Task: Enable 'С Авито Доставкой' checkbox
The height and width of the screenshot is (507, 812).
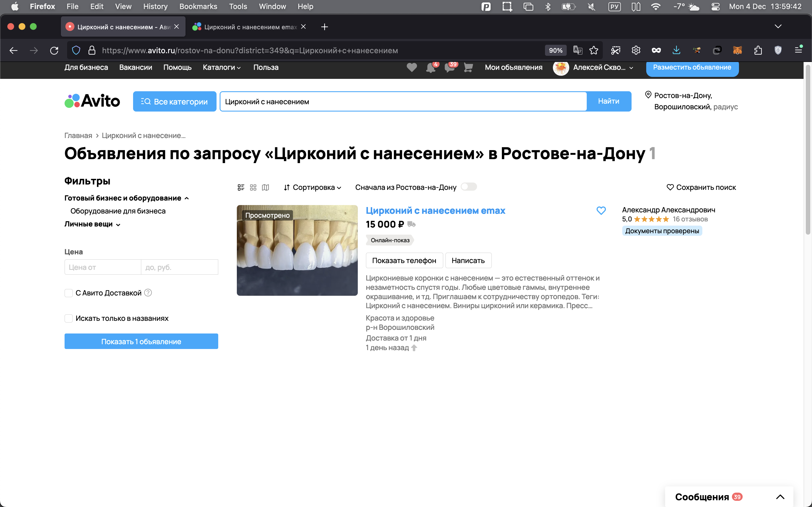Action: [x=69, y=293]
